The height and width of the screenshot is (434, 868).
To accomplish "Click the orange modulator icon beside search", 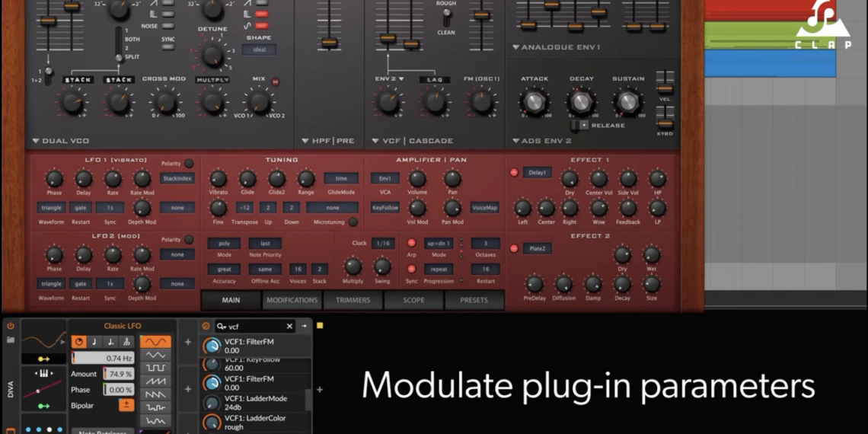I will point(206,326).
